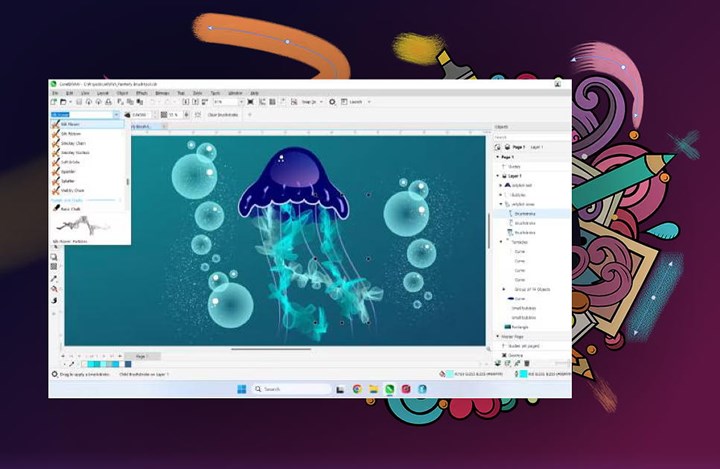Select the Silk Ribbon brushstroke preset
Viewport: 720px width, 469px height.
coord(73,133)
